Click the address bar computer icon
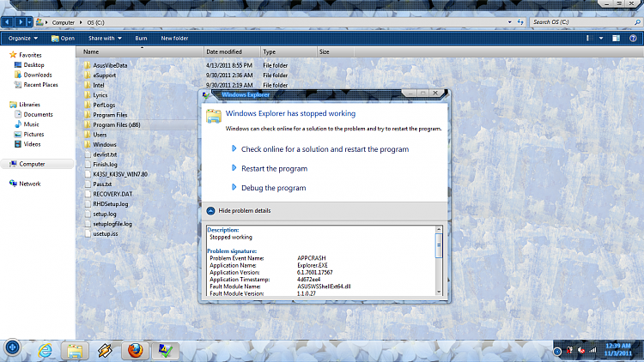644x362 pixels. (39, 22)
